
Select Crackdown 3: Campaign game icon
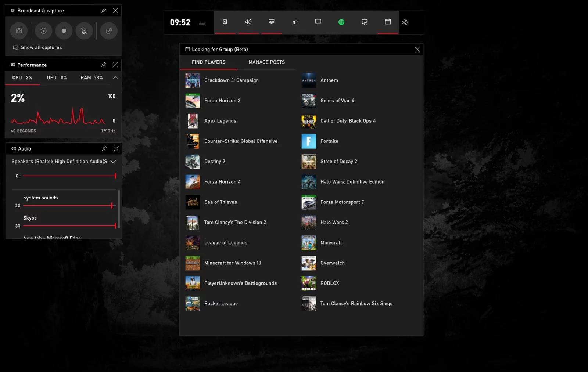tap(193, 80)
